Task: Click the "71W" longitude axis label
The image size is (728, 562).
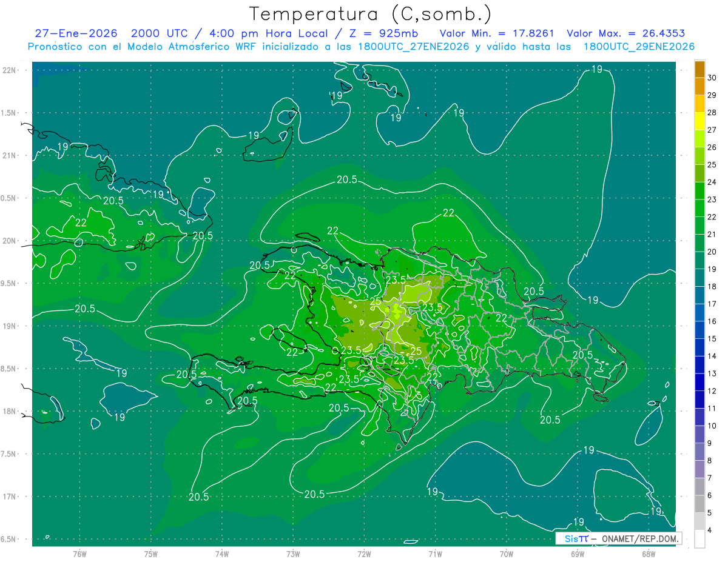Action: (x=435, y=554)
